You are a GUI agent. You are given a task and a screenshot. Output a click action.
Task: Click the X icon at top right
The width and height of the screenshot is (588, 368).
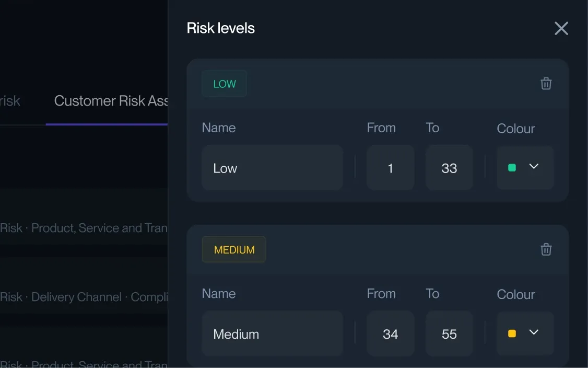point(561,29)
